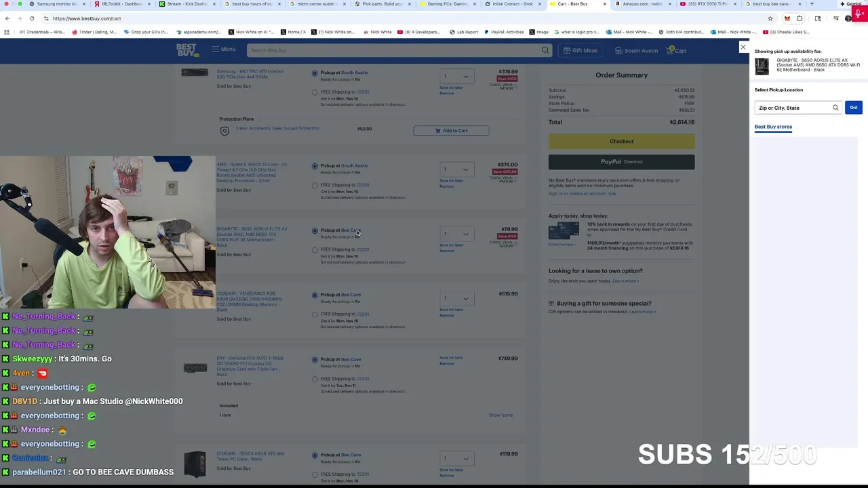Click the Go! button for pickup location
Viewport: 868px width, 488px height.
(853, 108)
